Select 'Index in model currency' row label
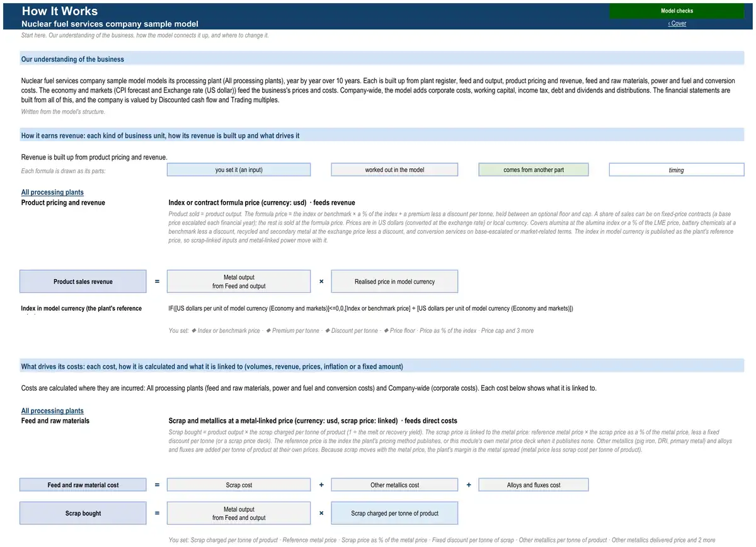 81,308
